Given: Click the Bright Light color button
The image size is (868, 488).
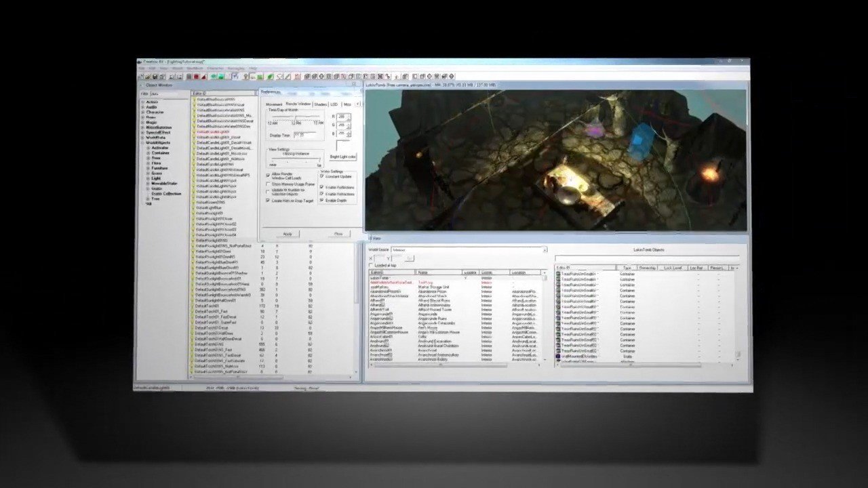Looking at the screenshot, I should click(342, 157).
